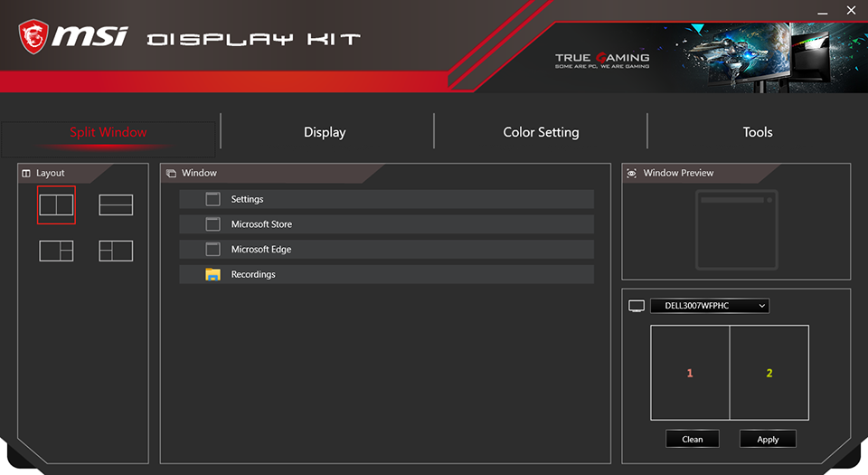Click the Microsoft Store window icon

pyautogui.click(x=213, y=224)
